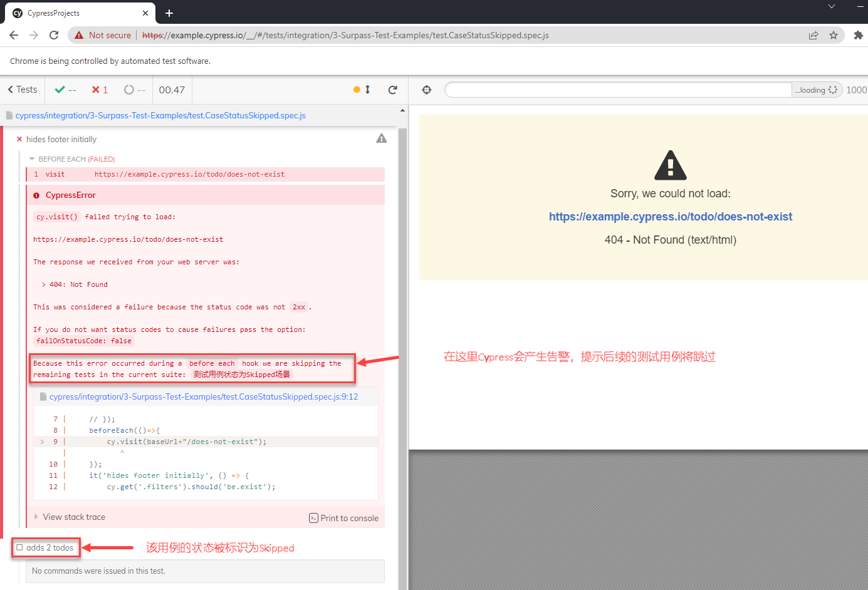Click the failed tests X counter
Viewport: 868px width, 590px height.
pyautogui.click(x=100, y=90)
